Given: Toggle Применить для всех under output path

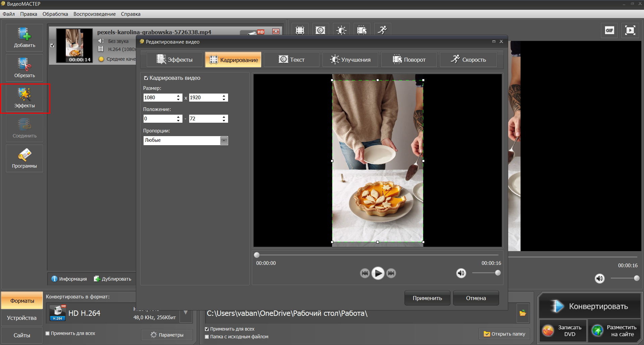Looking at the screenshot, I should click(207, 329).
